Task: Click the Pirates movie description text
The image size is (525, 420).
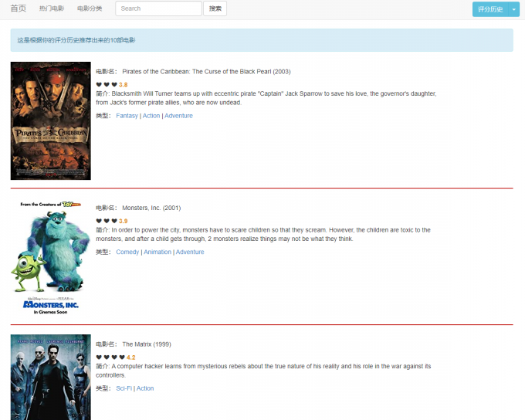Action: coord(266,98)
